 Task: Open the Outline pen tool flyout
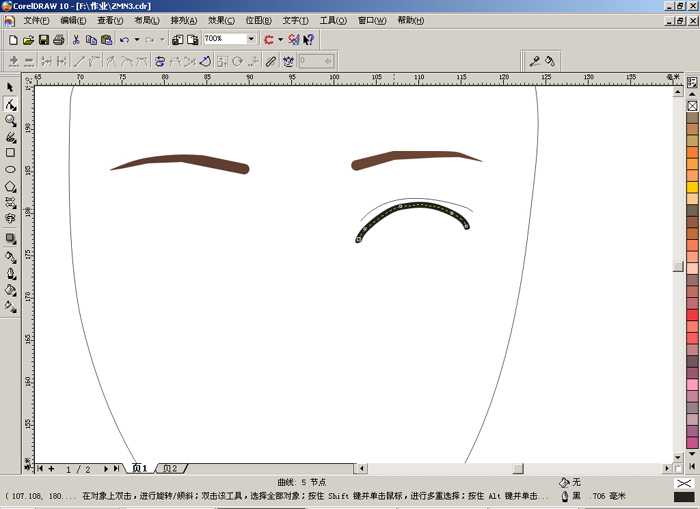point(10,273)
